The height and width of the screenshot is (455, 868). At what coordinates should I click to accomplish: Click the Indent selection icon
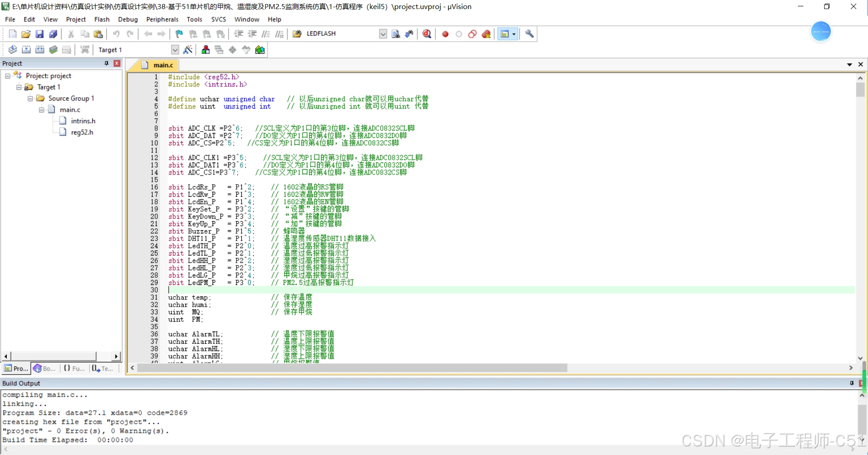[239, 34]
